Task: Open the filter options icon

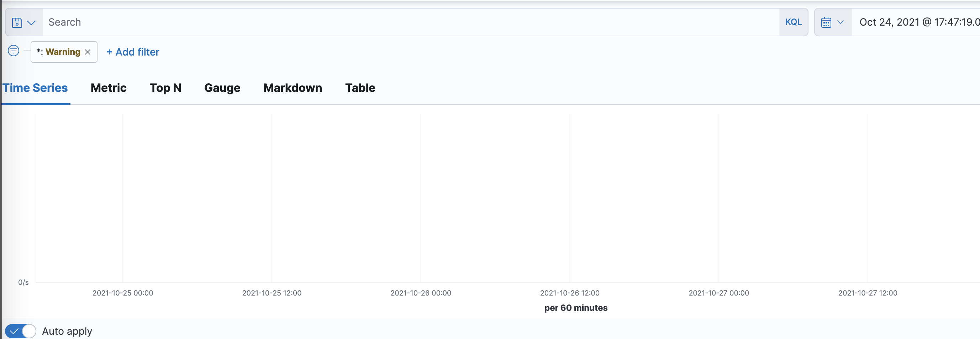Action: coord(13,50)
